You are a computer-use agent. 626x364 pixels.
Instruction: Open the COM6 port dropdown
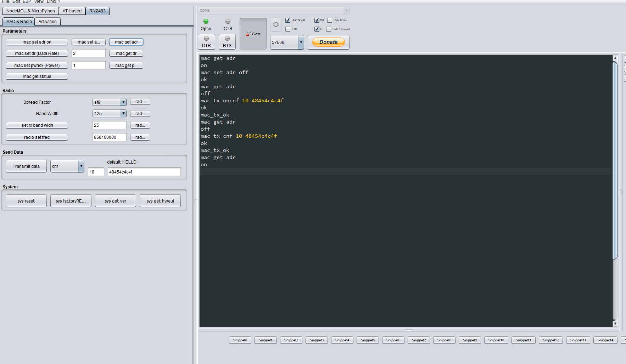(274, 11)
